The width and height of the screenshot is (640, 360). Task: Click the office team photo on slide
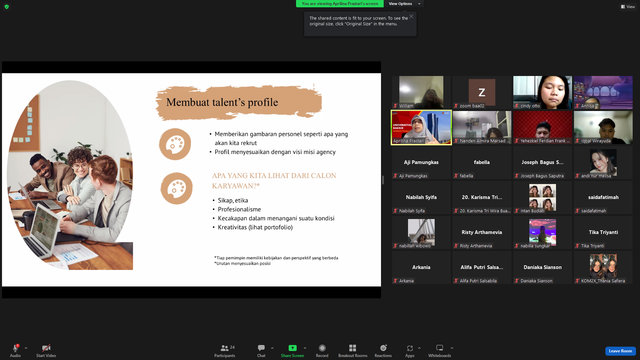(70, 175)
